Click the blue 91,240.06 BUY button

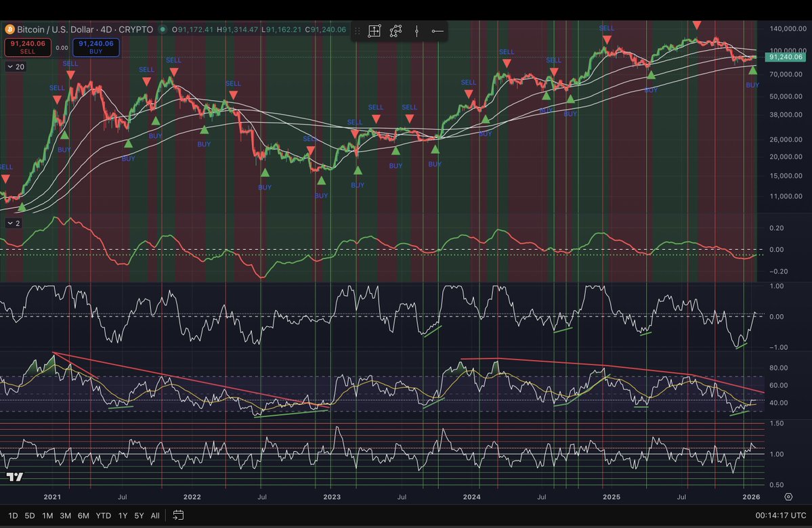pyautogui.click(x=95, y=47)
